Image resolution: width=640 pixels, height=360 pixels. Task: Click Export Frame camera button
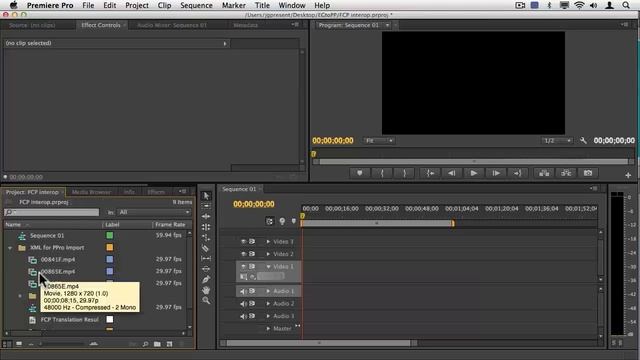pos(588,173)
